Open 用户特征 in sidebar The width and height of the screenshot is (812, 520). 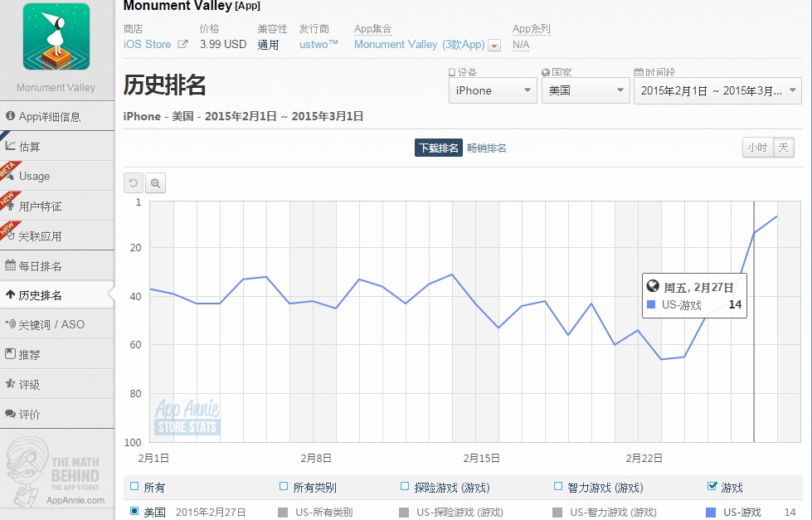click(x=57, y=207)
